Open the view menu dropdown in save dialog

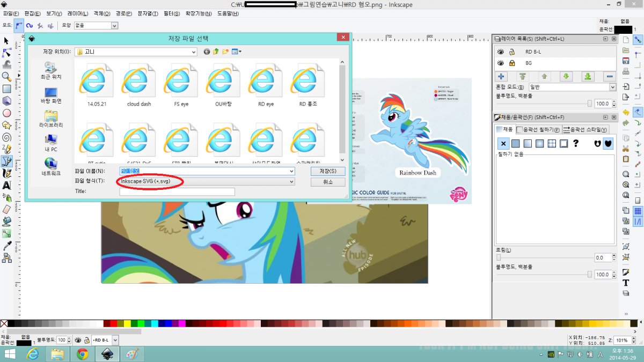[x=236, y=51]
